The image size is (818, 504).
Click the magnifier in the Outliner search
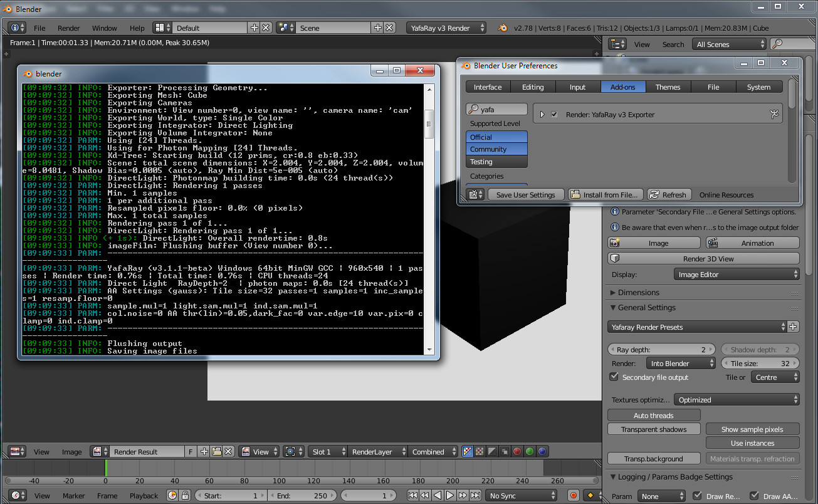[x=777, y=44]
